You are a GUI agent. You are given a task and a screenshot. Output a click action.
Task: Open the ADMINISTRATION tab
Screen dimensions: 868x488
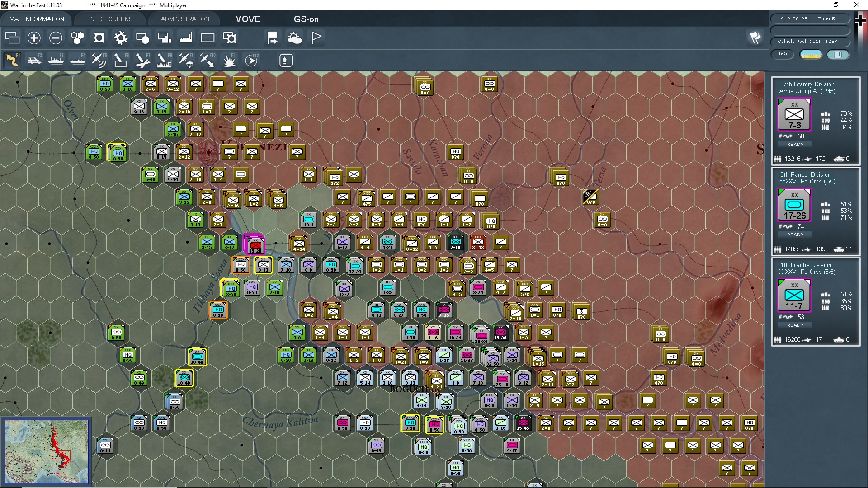point(185,19)
